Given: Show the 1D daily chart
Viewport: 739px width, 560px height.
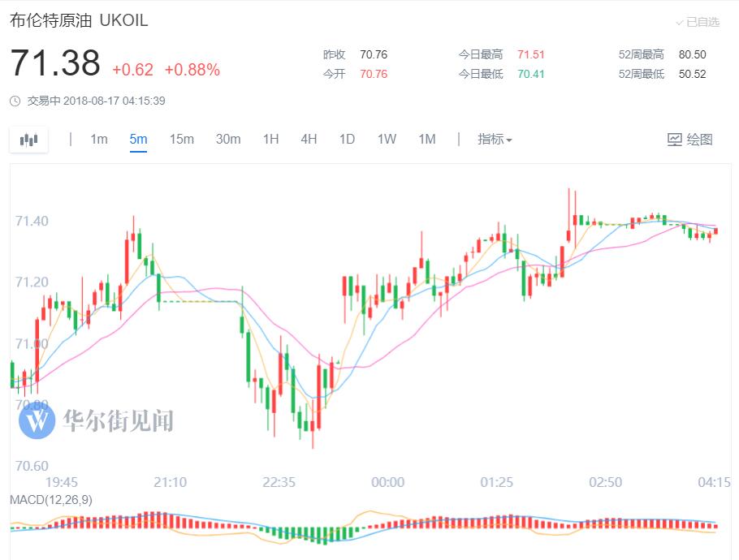Looking at the screenshot, I should pyautogui.click(x=347, y=140).
